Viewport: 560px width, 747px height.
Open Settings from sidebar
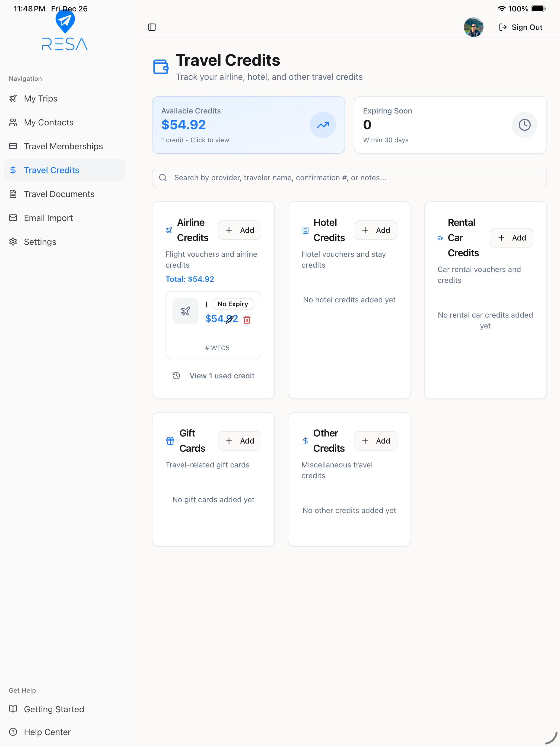(x=65, y=242)
